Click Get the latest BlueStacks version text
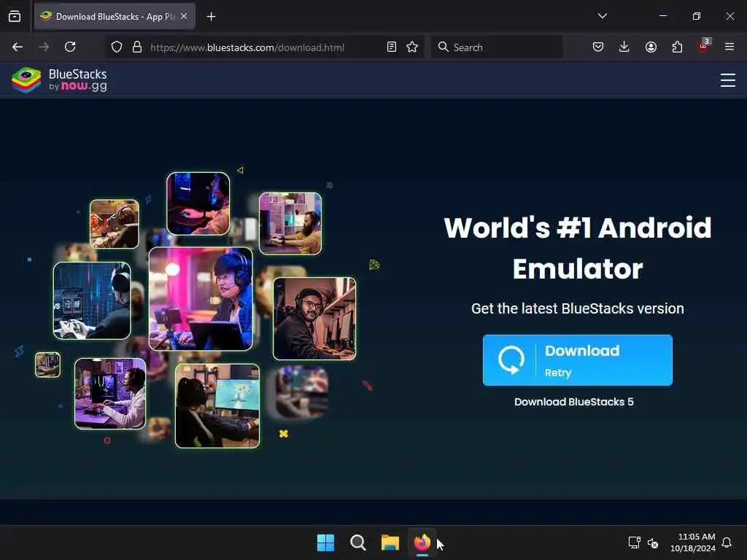The height and width of the screenshot is (560, 747). 578,308
